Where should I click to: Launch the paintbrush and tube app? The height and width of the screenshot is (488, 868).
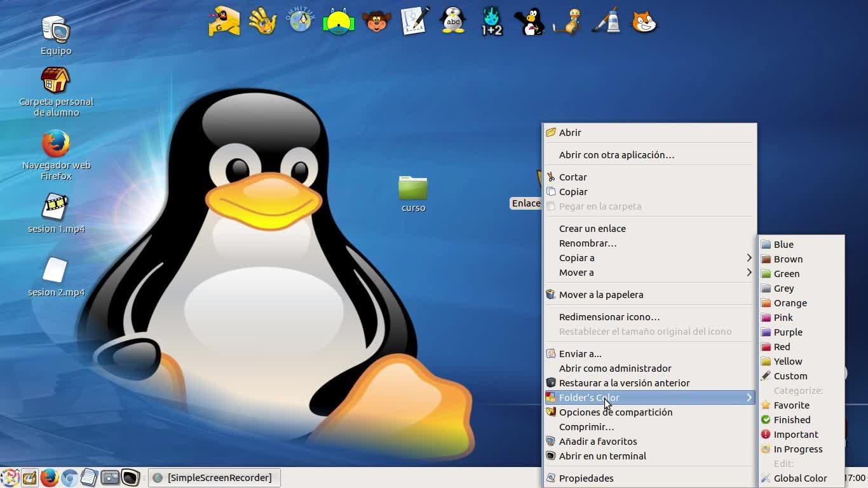606,21
